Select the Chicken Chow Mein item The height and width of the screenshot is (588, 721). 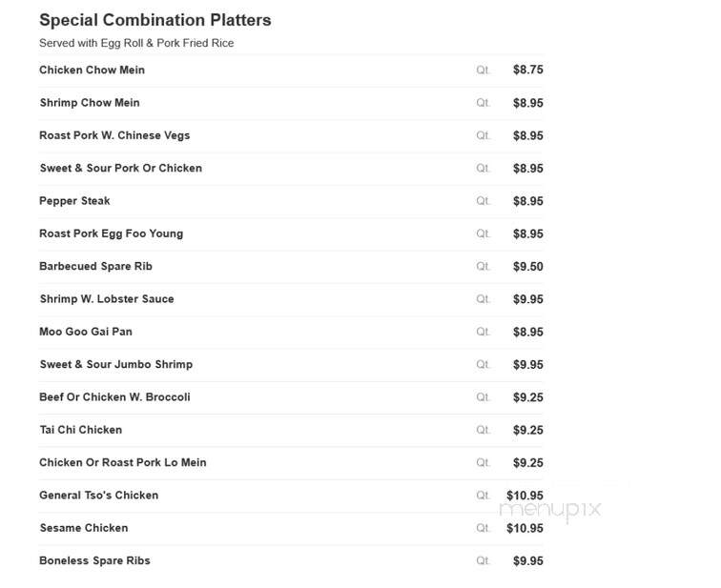click(x=92, y=70)
